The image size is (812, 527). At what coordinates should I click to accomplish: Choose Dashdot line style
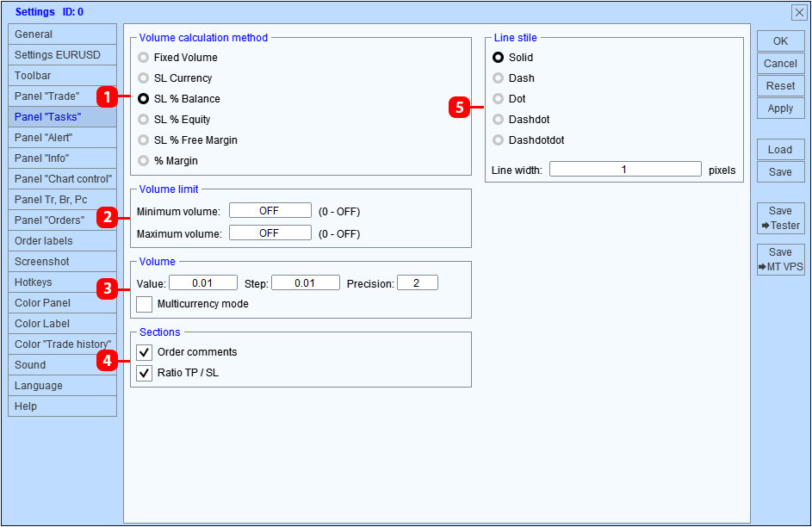pyautogui.click(x=499, y=120)
